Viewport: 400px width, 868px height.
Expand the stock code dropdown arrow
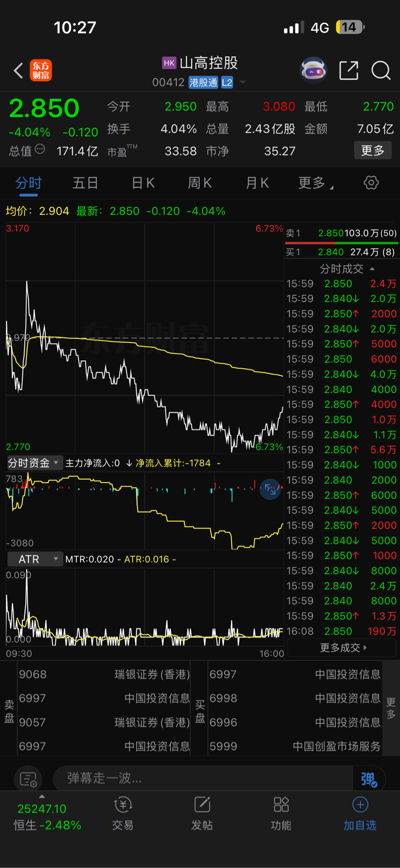click(243, 82)
